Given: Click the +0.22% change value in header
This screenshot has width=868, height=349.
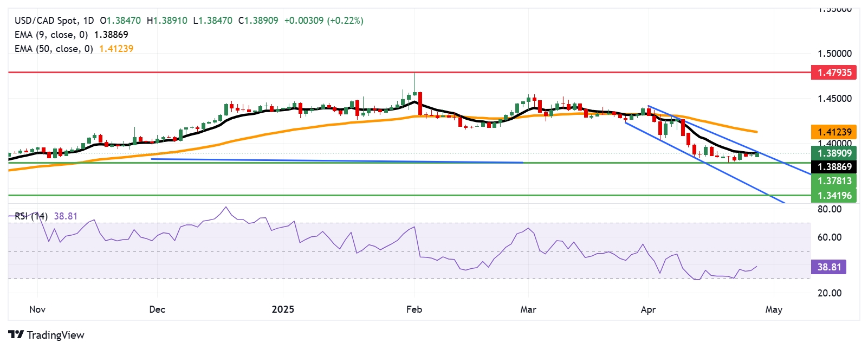Looking at the screenshot, I should coord(345,21).
